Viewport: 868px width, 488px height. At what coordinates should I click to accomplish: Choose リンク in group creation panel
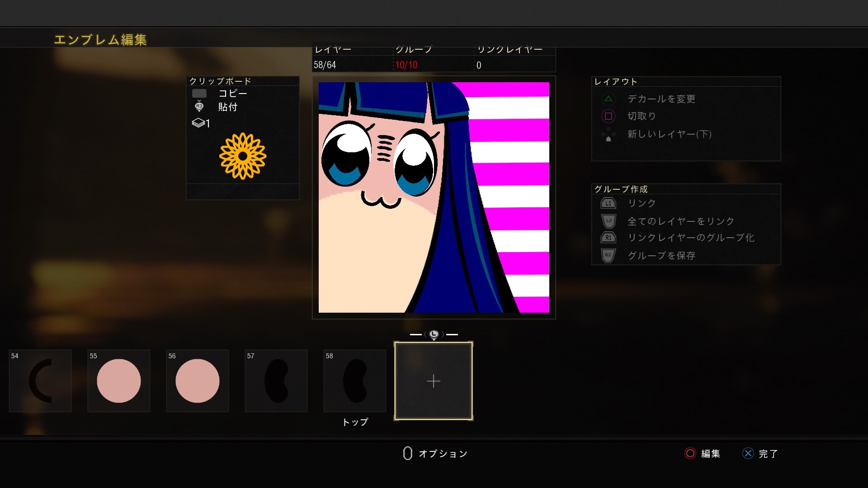tap(642, 203)
